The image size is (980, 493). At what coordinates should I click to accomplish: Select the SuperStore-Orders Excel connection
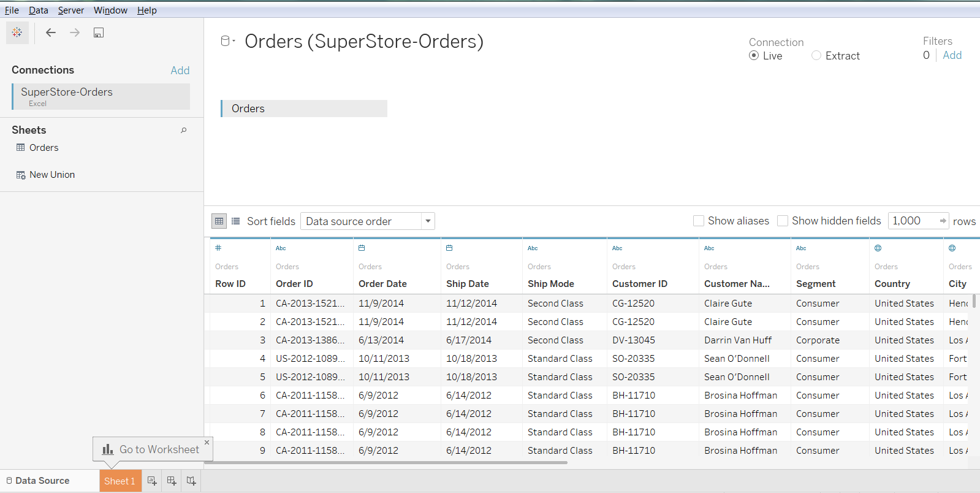[101, 96]
